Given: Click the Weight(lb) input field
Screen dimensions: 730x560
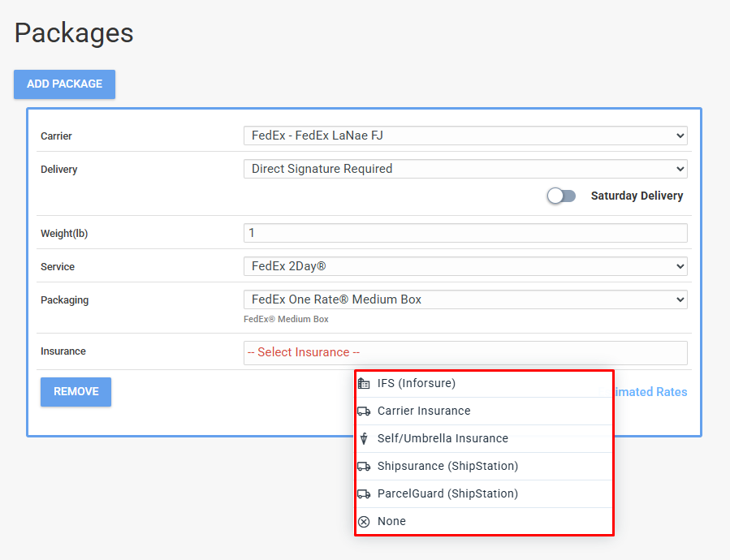Looking at the screenshot, I should 465,233.
